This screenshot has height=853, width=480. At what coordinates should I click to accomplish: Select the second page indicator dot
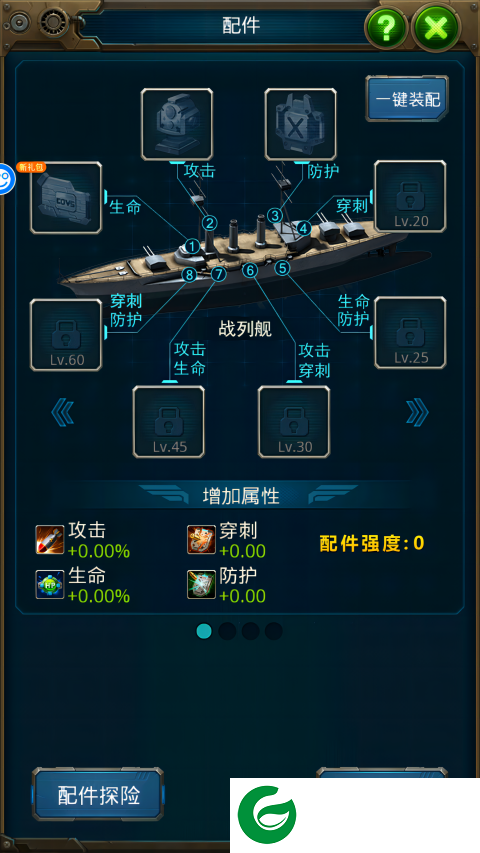click(x=227, y=631)
